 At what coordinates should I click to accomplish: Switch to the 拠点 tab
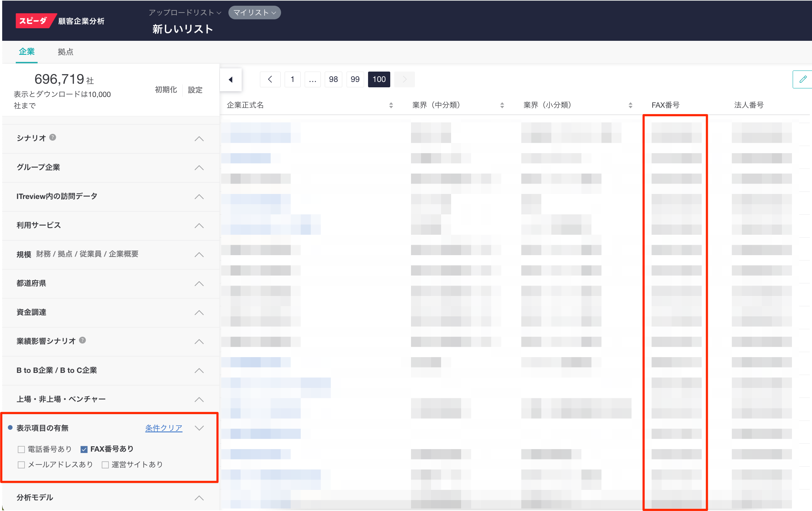[x=66, y=52]
